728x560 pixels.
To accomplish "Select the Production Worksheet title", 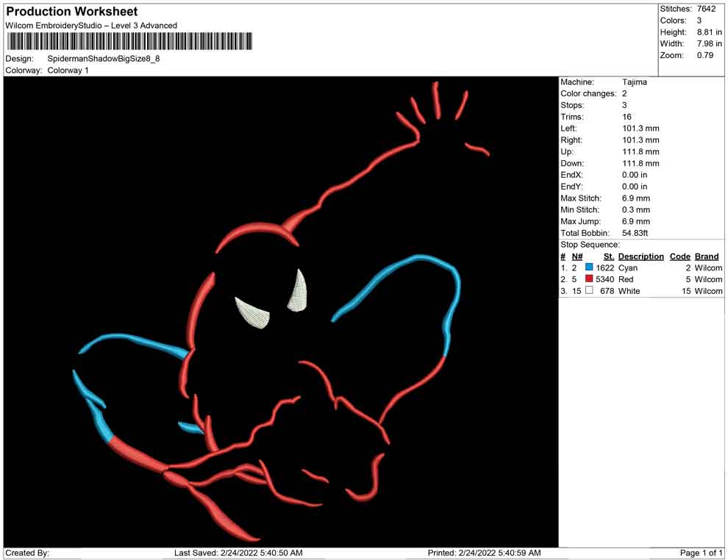I will pyautogui.click(x=72, y=12).
